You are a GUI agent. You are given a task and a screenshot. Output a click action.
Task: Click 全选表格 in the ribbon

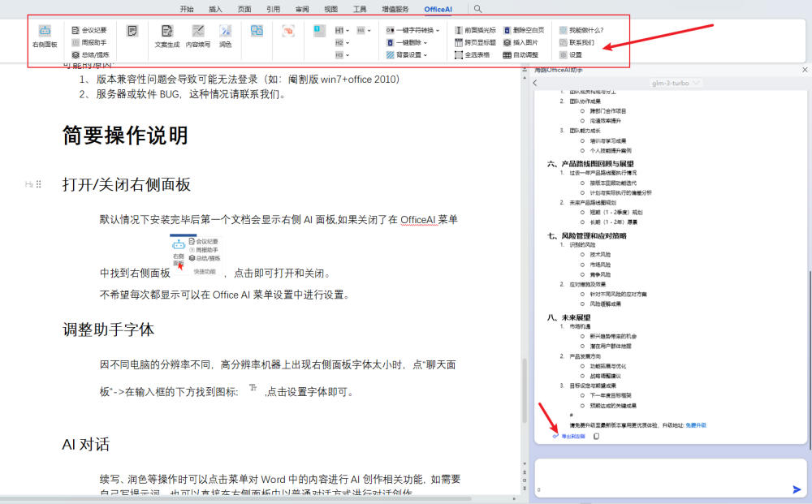click(473, 55)
